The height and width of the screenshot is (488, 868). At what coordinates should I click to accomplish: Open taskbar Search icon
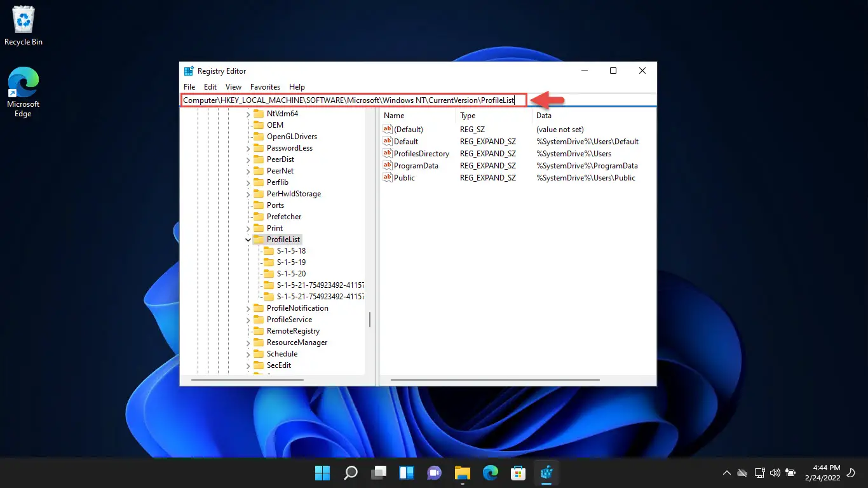pos(351,473)
